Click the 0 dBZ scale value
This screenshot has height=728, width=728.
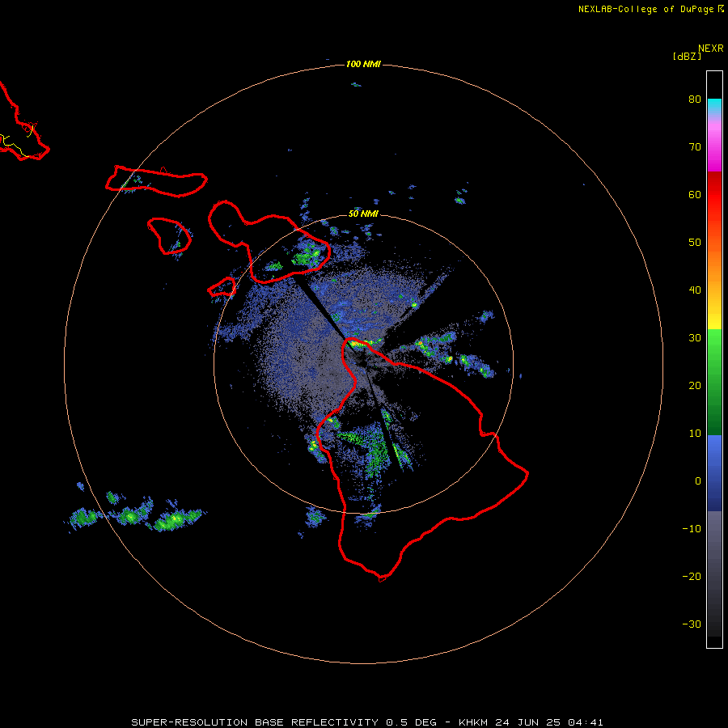[x=698, y=481]
